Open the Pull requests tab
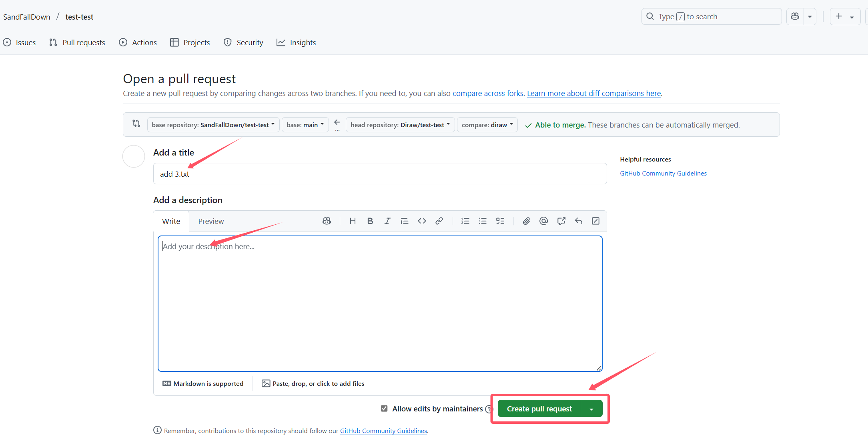 (x=77, y=42)
